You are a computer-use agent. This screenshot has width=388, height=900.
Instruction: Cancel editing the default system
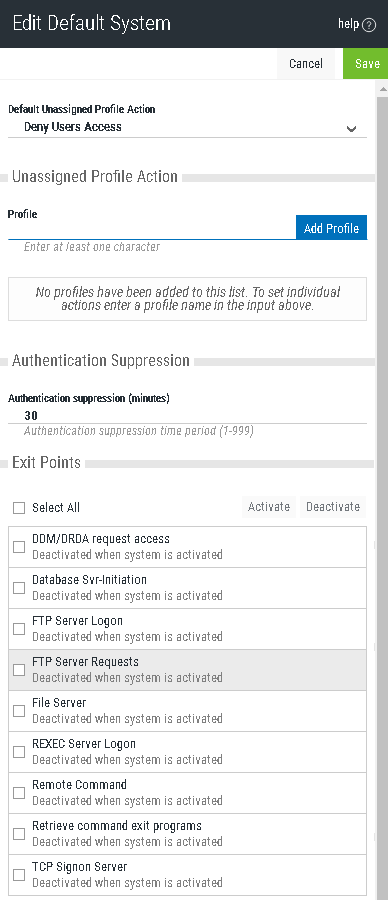pyautogui.click(x=306, y=64)
